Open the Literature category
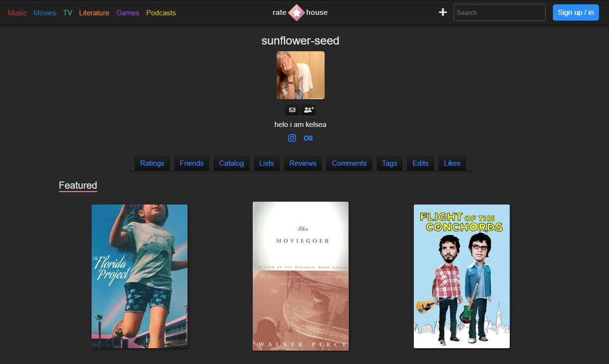The height and width of the screenshot is (364, 609). (94, 13)
